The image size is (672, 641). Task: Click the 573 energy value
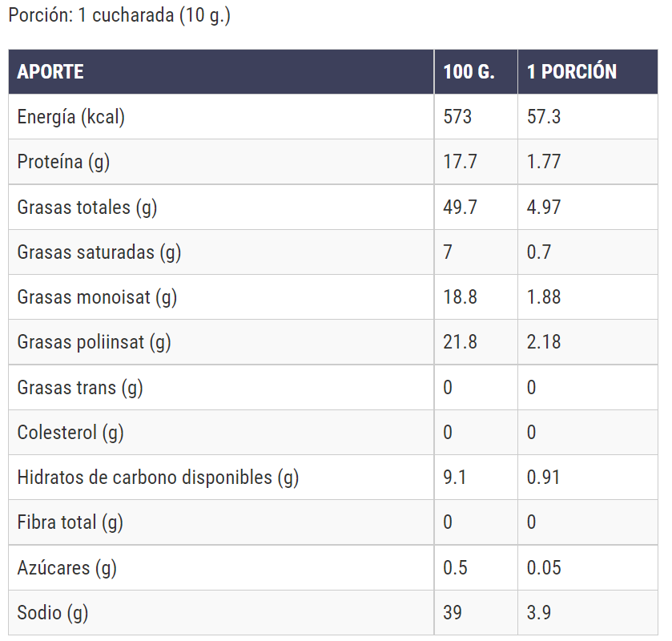tap(457, 117)
